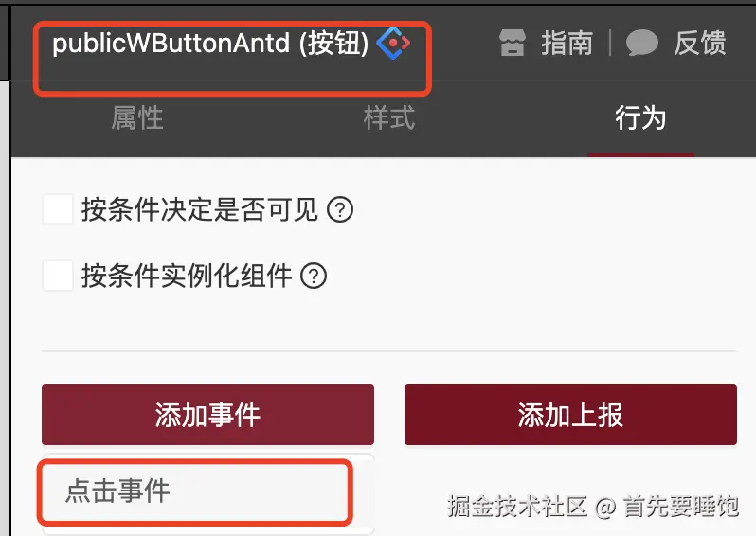Click the vertical separator between 指南 and 反馈
Image resolution: width=756 pixels, height=536 pixels.
(610, 43)
